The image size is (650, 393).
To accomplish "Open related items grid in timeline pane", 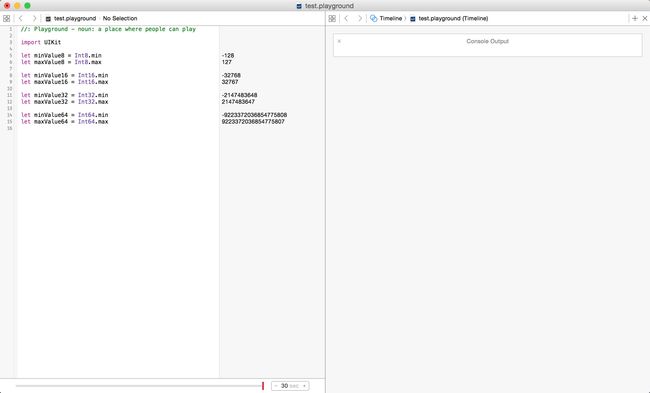I will 332,18.
